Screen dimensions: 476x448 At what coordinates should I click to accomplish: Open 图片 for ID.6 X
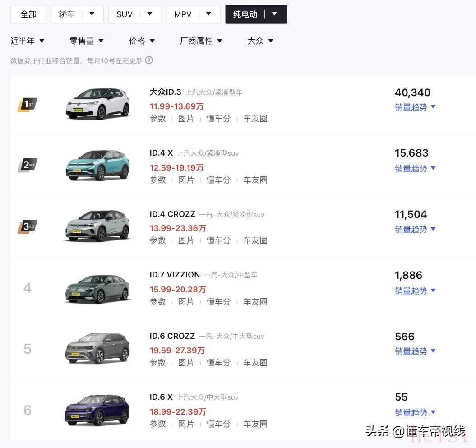click(186, 424)
